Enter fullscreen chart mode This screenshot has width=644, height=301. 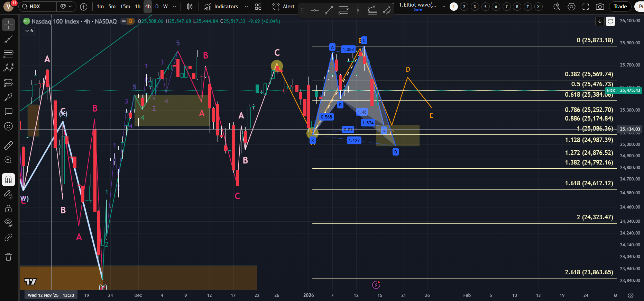click(x=586, y=7)
